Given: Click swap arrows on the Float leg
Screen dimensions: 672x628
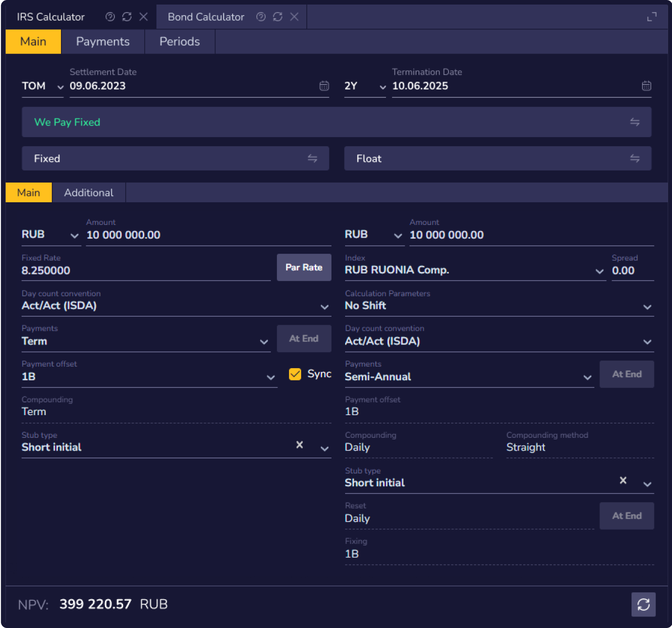Looking at the screenshot, I should 635,159.
